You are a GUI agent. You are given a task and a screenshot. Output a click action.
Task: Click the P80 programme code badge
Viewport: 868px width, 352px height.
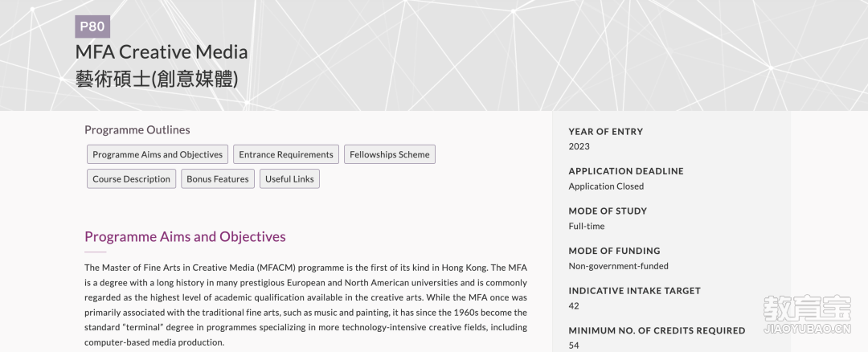pyautogui.click(x=92, y=27)
